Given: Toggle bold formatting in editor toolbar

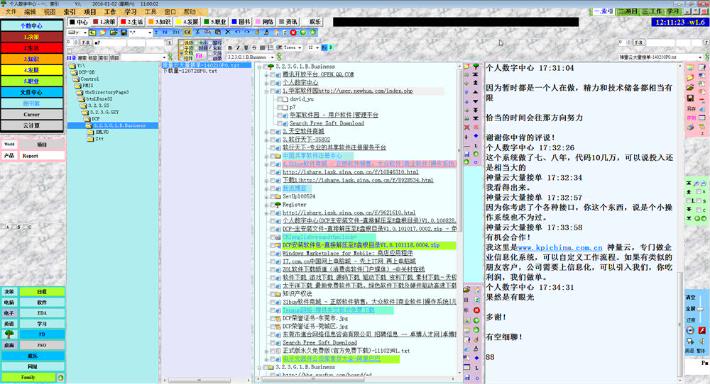Looking at the screenshot, I should [x=230, y=48].
